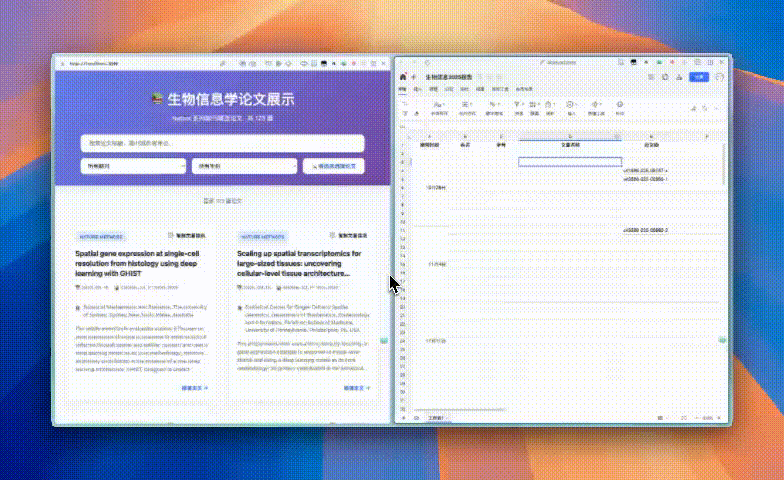Select the fourth ribbon tab in the spreadsheet
Image resolution: width=784 pixels, height=480 pixels.
(449, 89)
